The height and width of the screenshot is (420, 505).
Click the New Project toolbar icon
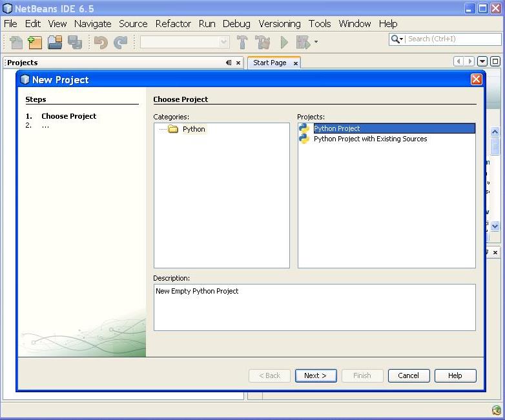[35, 42]
